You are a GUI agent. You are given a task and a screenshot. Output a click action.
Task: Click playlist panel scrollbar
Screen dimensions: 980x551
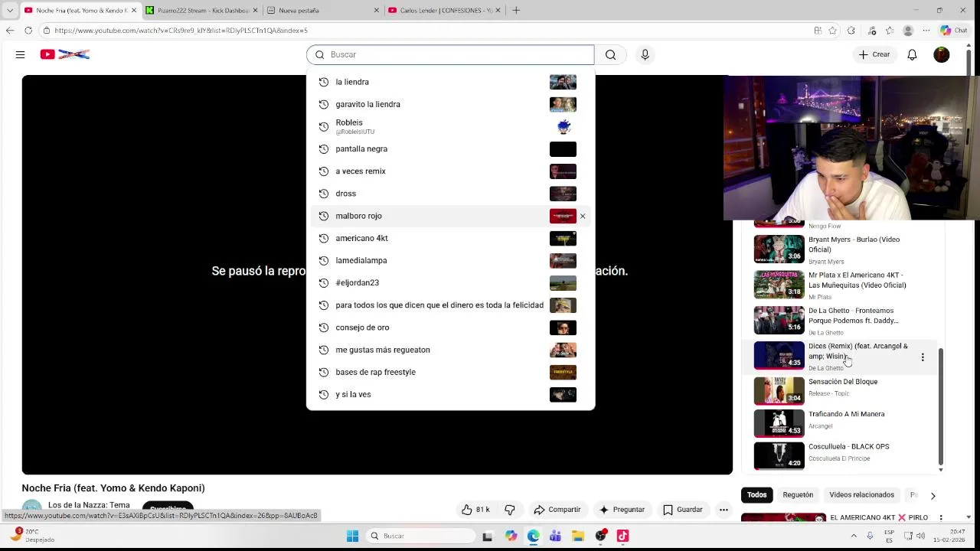tap(941, 406)
